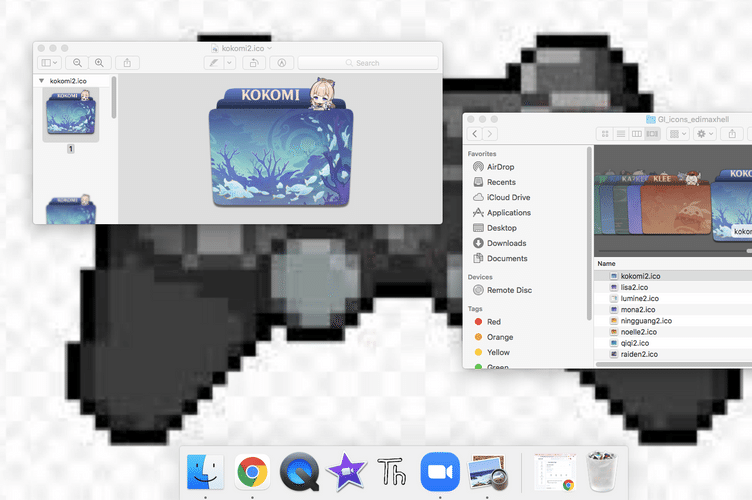
Task: Select Applications in Finder sidebar
Action: click(x=508, y=213)
